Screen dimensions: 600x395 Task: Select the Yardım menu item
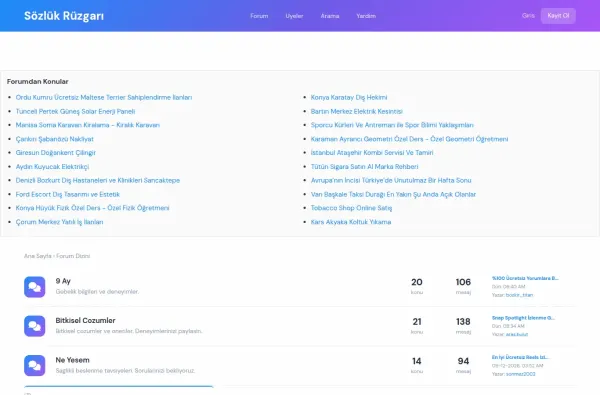(366, 16)
